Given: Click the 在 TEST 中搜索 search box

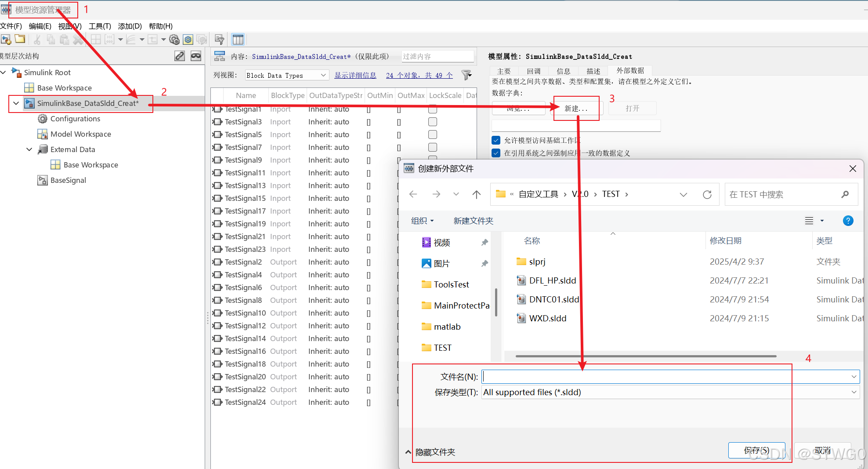Looking at the screenshot, I should (x=791, y=194).
